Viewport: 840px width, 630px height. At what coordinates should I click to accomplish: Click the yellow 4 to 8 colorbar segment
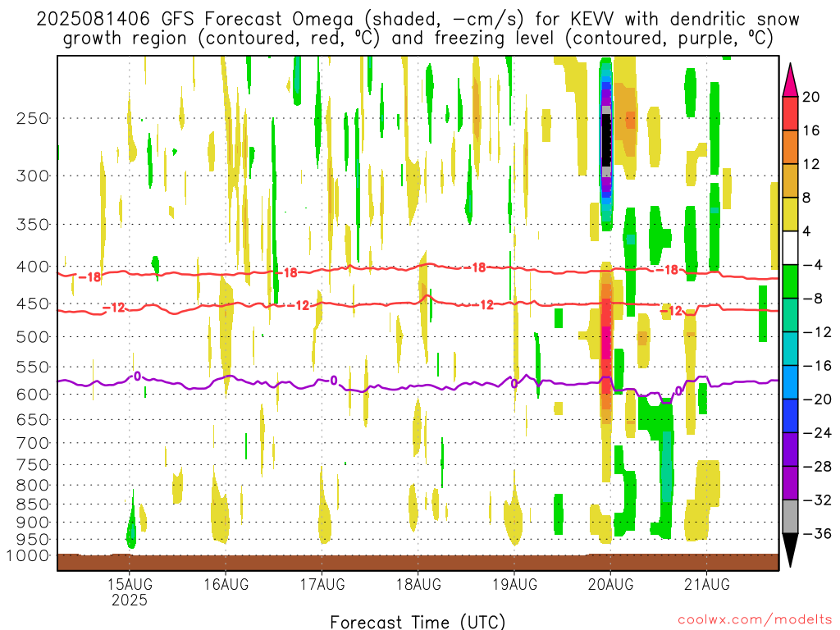[x=790, y=214]
